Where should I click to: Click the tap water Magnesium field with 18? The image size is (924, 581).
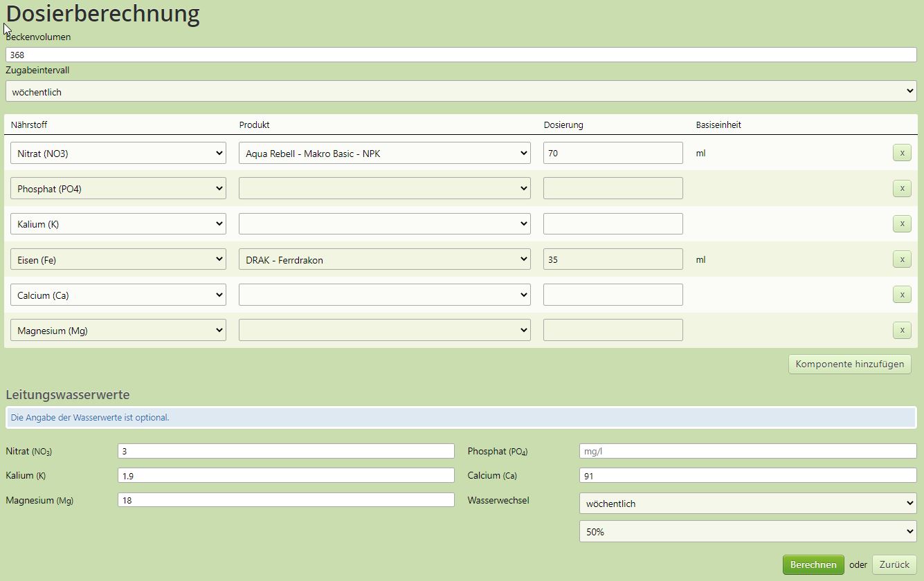tap(286, 499)
